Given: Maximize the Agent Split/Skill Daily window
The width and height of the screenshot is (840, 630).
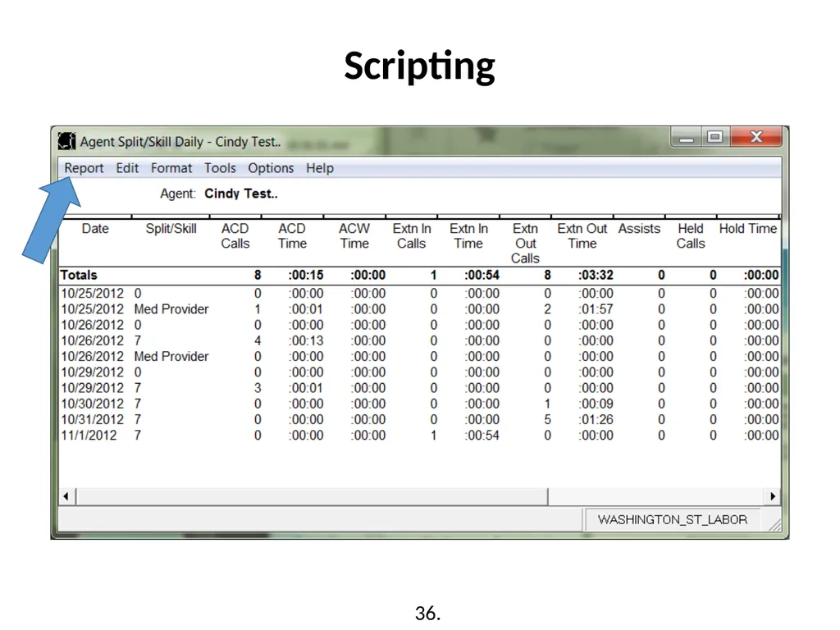Looking at the screenshot, I should [x=714, y=137].
